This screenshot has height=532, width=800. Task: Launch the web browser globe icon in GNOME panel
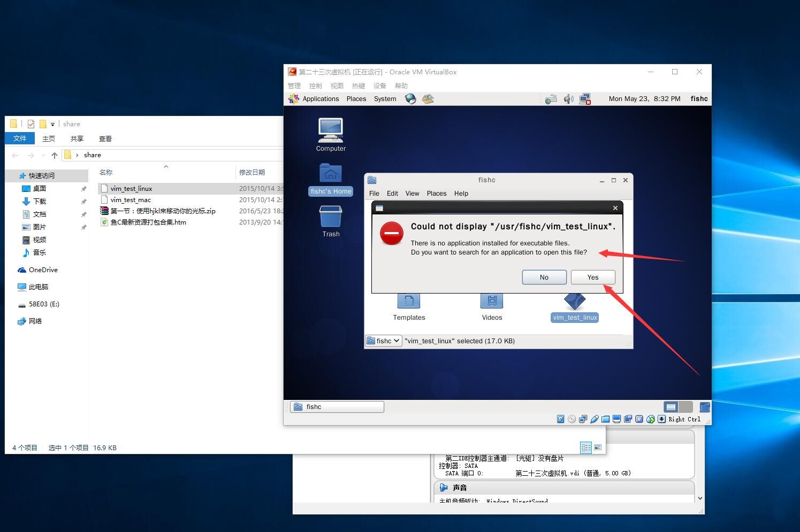pos(410,99)
